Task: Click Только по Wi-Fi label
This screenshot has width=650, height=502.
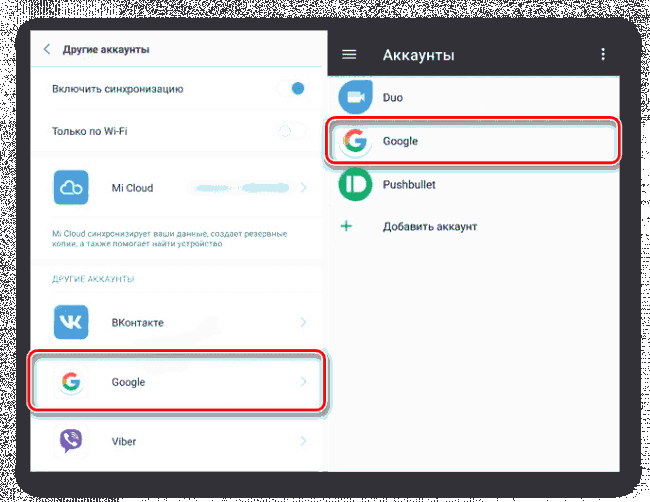Action: click(x=90, y=131)
